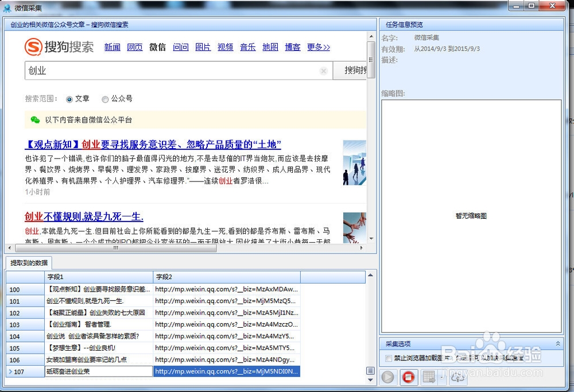Click the thumbnail beside the 观点新知 article
This screenshot has width=574, height=392.
pyautogui.click(x=354, y=163)
